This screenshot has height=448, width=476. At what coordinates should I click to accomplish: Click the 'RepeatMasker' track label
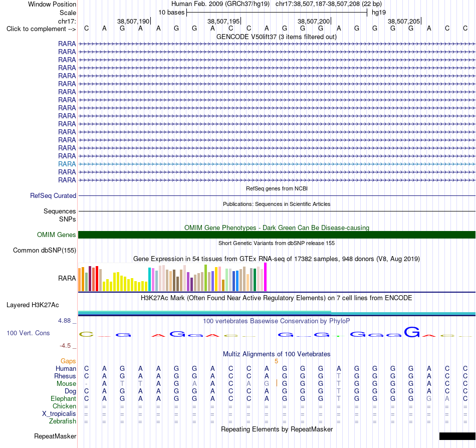[x=55, y=436]
